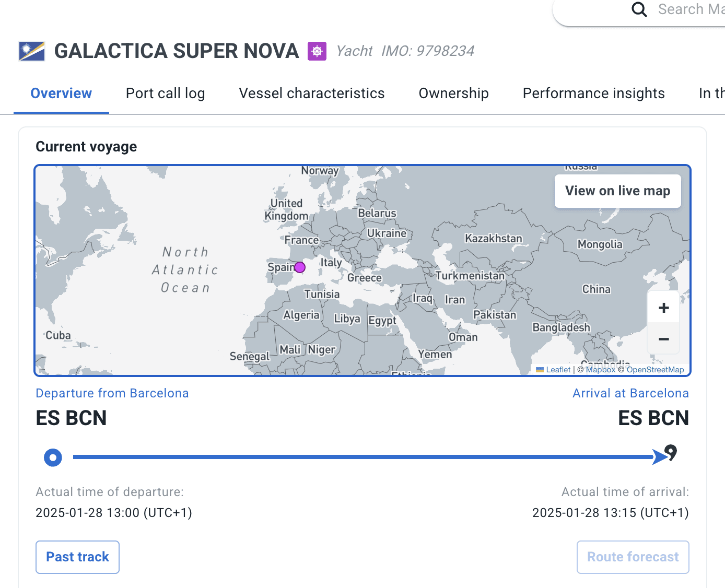The height and width of the screenshot is (588, 725).
Task: Click the Marshall Islands flag icon
Action: tap(32, 51)
